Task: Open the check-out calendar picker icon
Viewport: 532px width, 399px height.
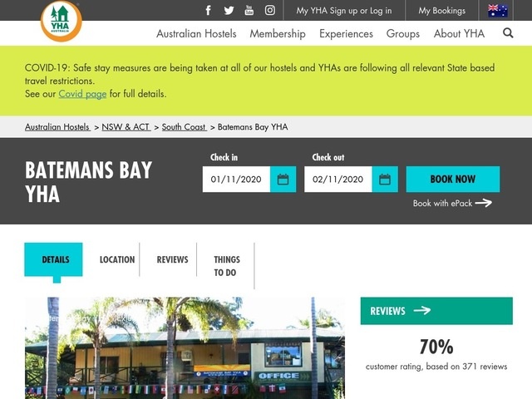Action: tap(385, 180)
